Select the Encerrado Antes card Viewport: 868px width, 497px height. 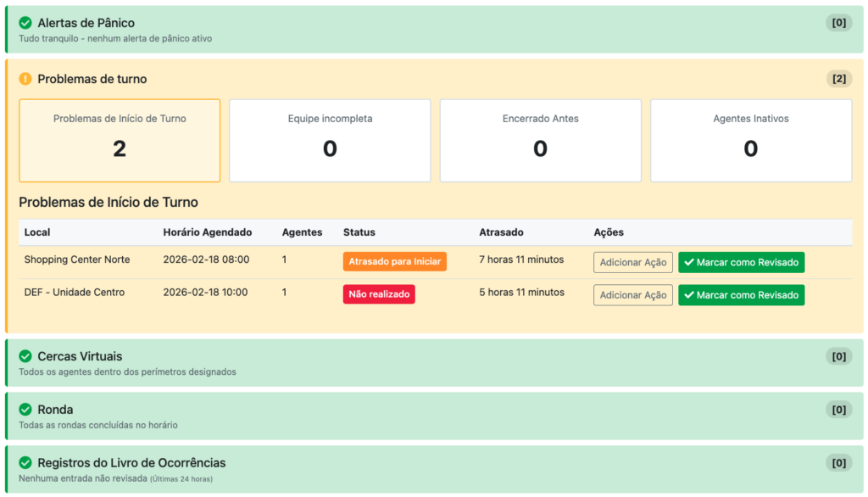pyautogui.click(x=540, y=140)
